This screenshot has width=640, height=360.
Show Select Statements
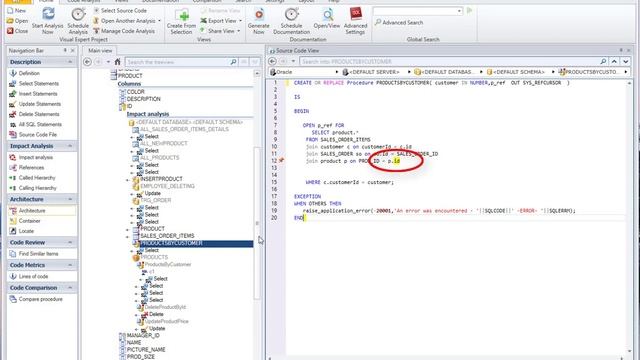(x=34, y=83)
